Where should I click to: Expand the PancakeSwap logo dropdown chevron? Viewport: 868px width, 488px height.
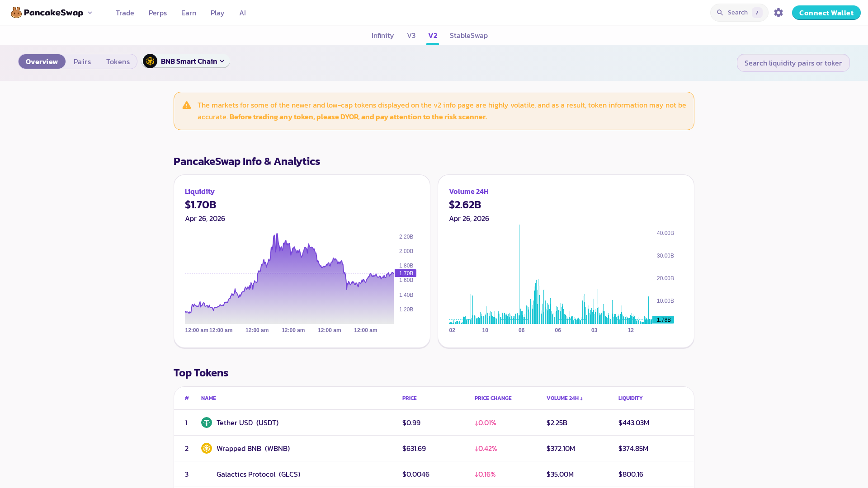[90, 13]
